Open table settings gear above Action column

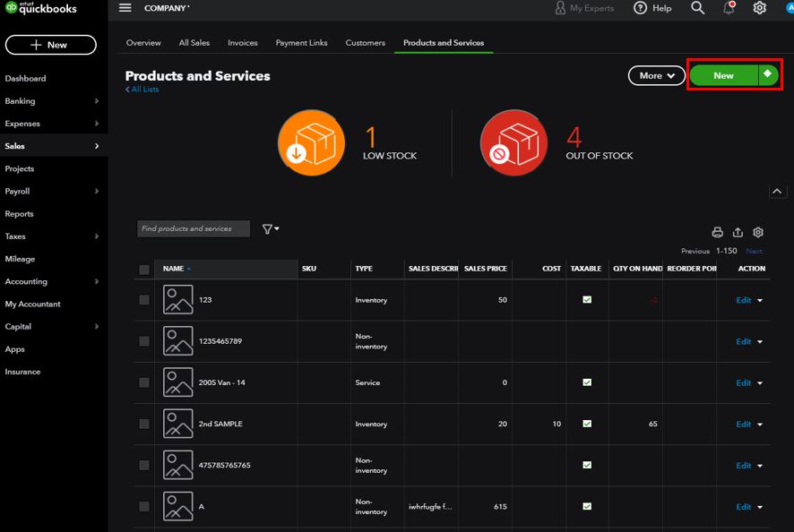pyautogui.click(x=758, y=232)
